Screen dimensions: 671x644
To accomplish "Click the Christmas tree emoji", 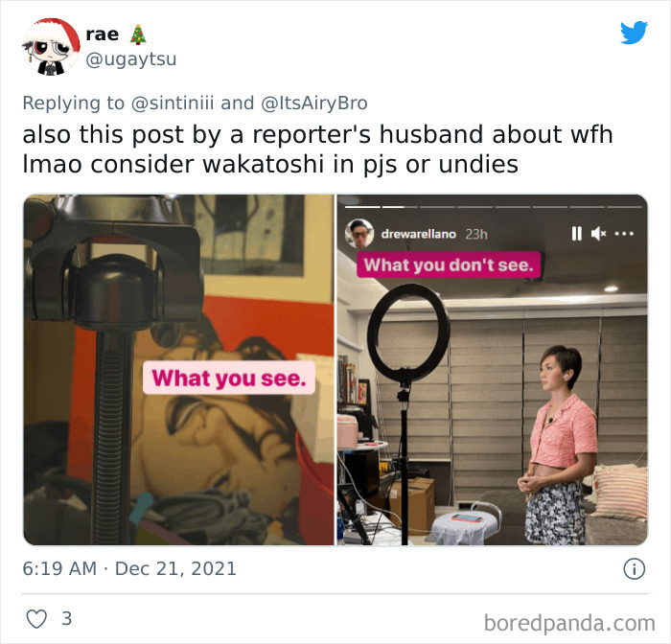I will click(x=138, y=34).
